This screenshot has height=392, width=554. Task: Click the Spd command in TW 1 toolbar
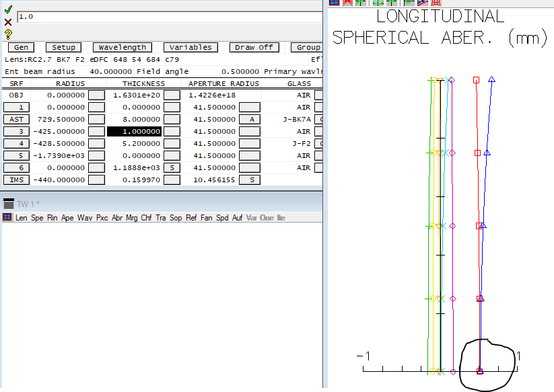[222, 218]
